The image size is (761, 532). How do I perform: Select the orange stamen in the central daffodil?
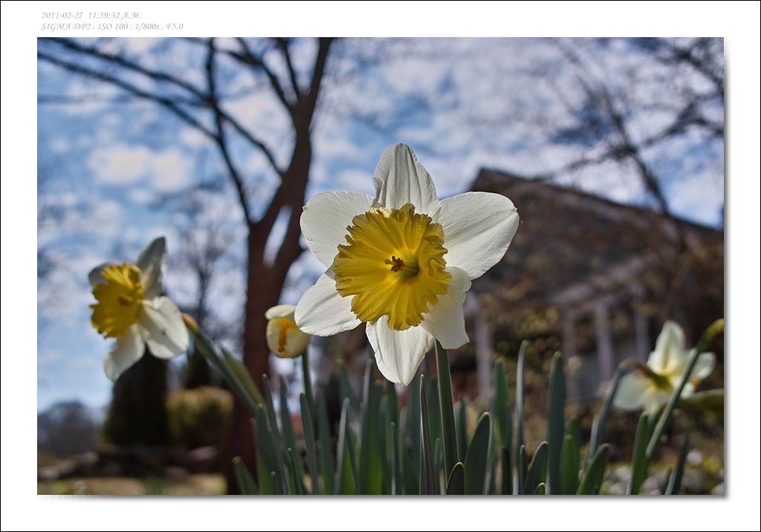[x=398, y=264]
